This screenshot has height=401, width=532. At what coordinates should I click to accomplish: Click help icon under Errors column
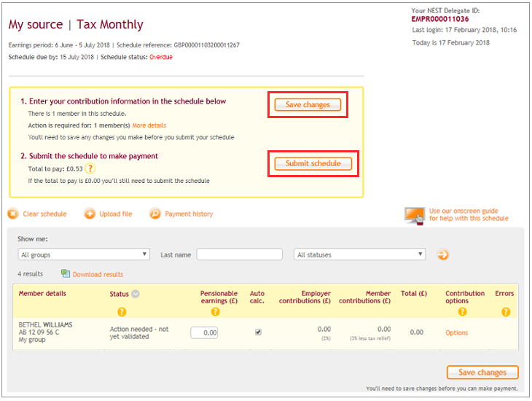coord(506,311)
